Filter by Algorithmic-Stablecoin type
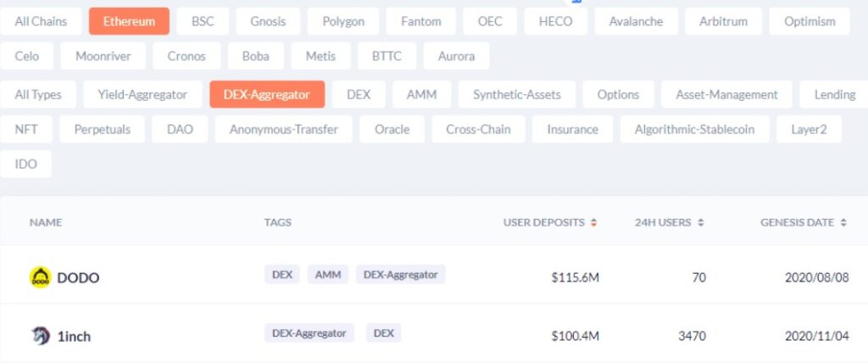This screenshot has width=868, height=363. tap(695, 129)
